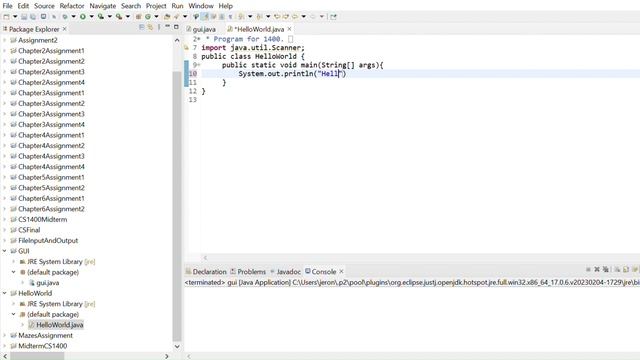Open the File menu
640x360 pixels.
7,6
